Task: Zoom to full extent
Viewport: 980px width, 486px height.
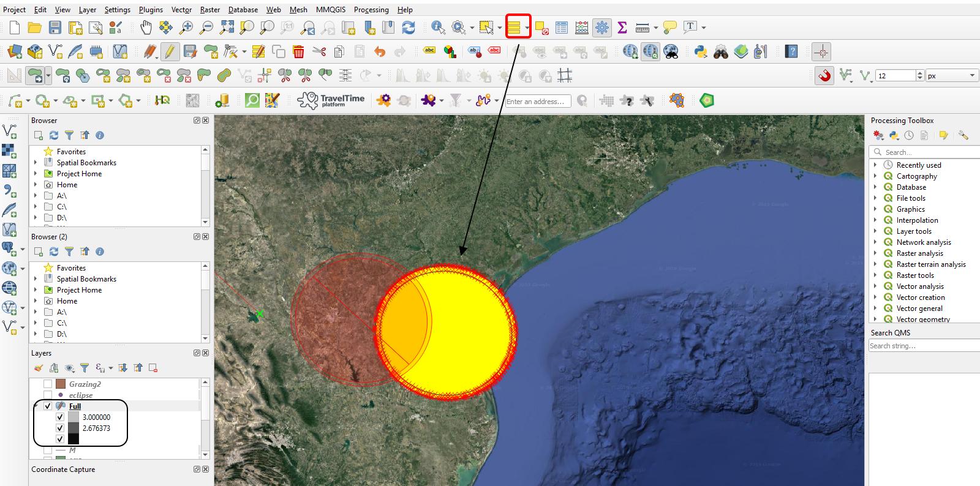Action: (x=227, y=28)
